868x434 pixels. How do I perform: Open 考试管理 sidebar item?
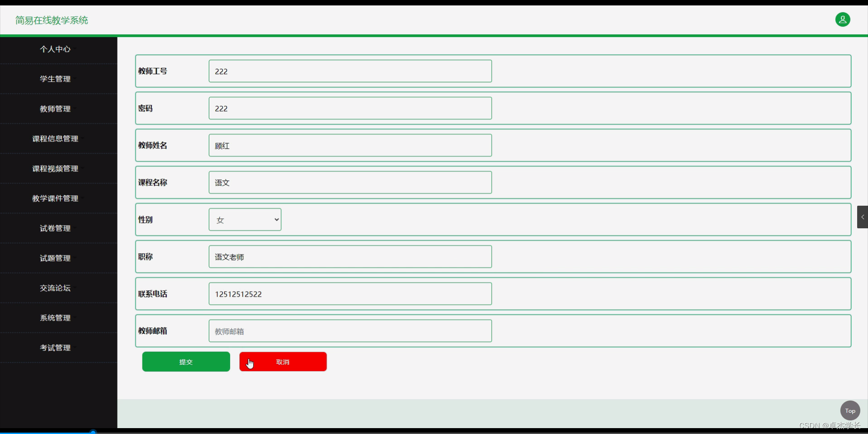point(55,347)
